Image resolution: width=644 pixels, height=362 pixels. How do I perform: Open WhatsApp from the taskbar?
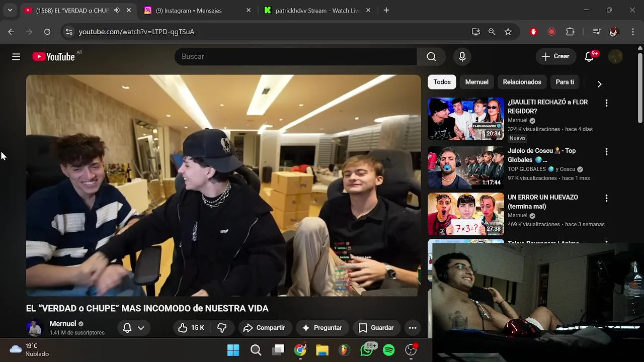coord(367,350)
